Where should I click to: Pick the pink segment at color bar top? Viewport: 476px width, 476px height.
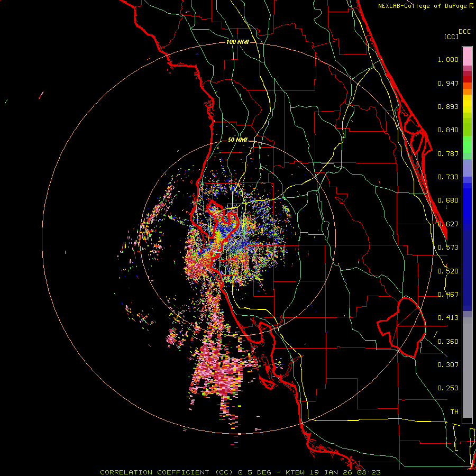(x=467, y=56)
